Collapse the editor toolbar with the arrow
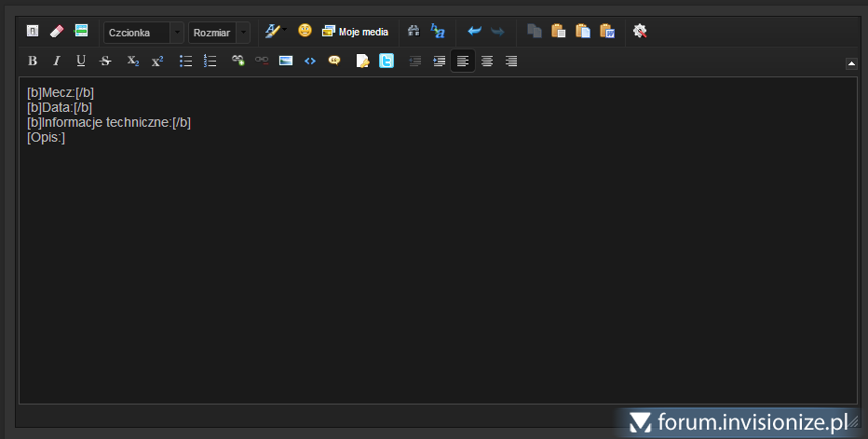868x439 pixels. 851,63
